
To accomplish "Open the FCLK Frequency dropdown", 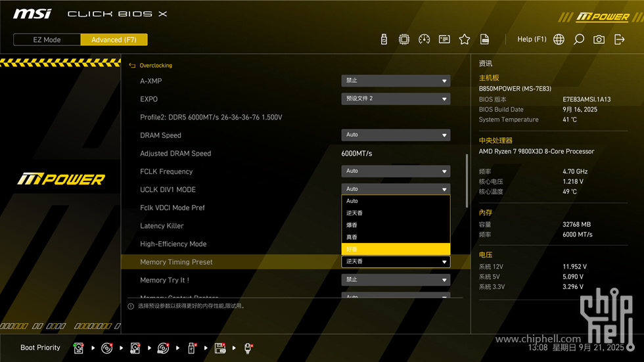I will (396, 171).
